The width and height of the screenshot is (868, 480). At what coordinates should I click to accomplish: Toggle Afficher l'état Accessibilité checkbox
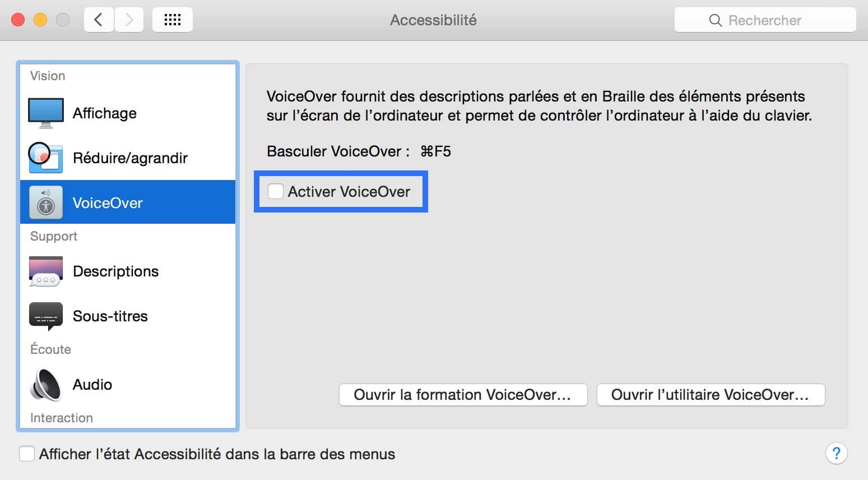pos(27,454)
